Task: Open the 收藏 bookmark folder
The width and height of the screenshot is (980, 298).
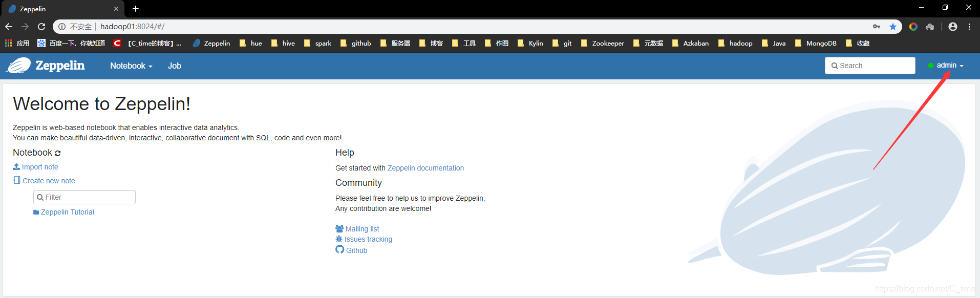Action: [858, 44]
